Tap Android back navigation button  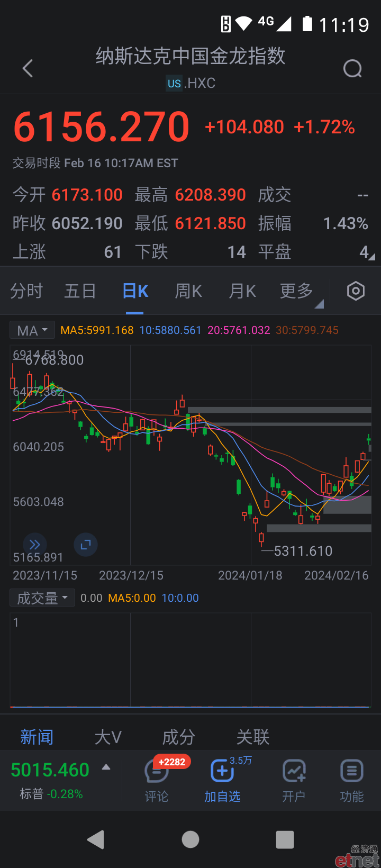96,839
